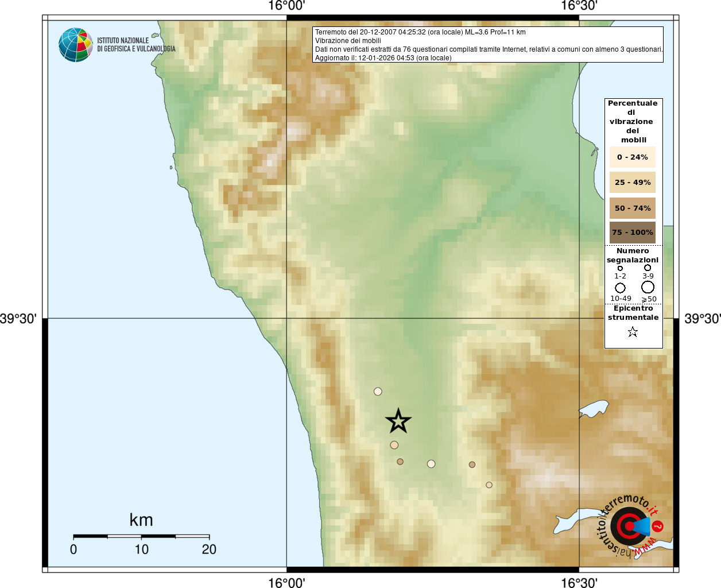Click the legend circle for ≥50 reports

648,287
